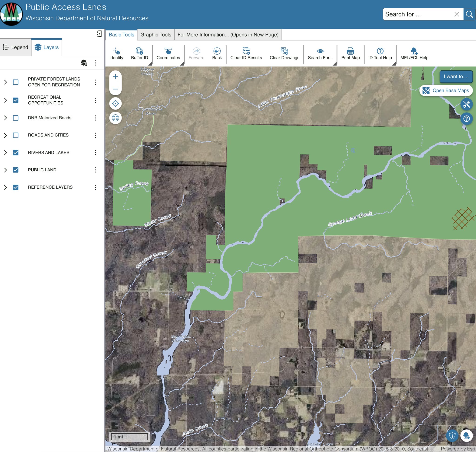
Task: Enable DNR Motorized Roads layer
Action: point(16,118)
